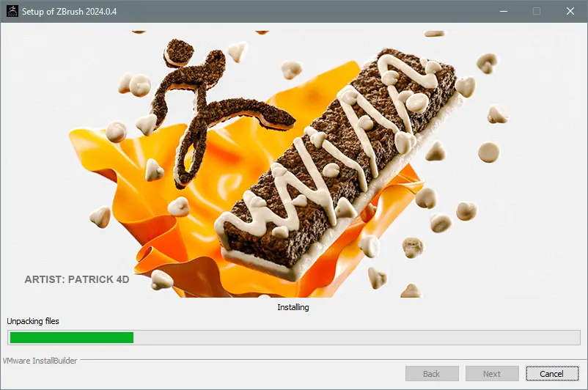Click the 'Setup of ZBrush 2024.0.4' title

[70, 12]
